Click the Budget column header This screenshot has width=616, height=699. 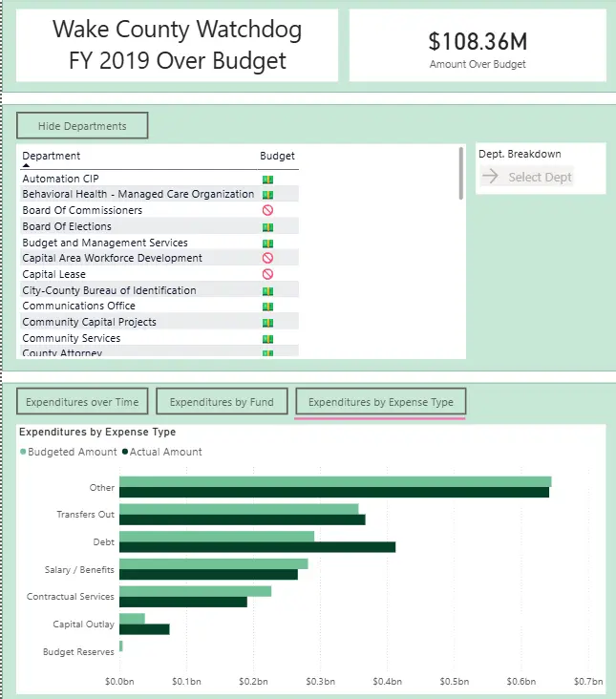click(277, 156)
